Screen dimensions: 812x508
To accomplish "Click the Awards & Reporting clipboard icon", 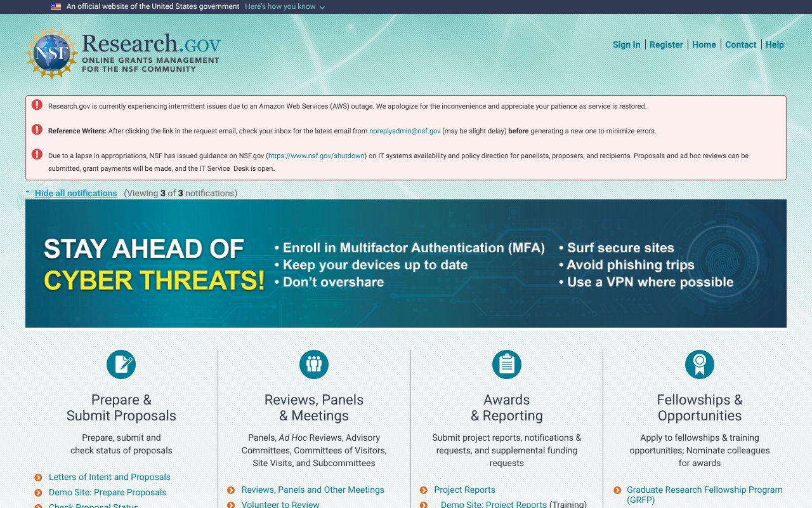I will [x=506, y=364].
